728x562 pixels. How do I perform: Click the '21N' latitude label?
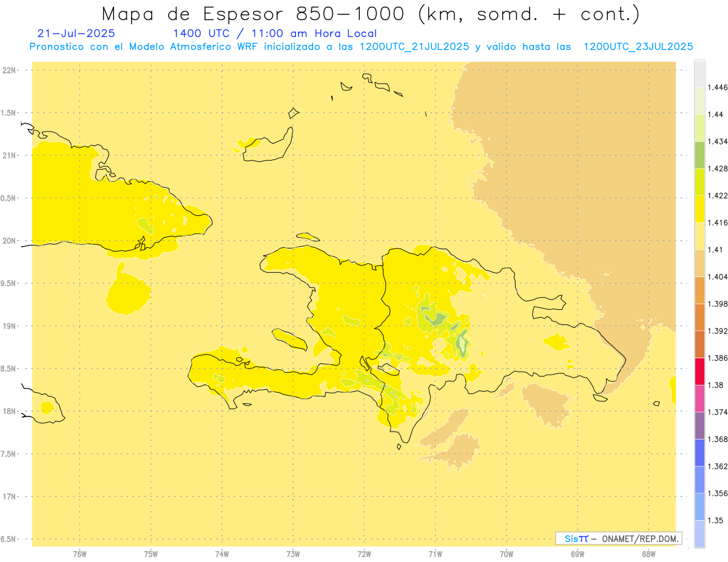[x=9, y=156]
